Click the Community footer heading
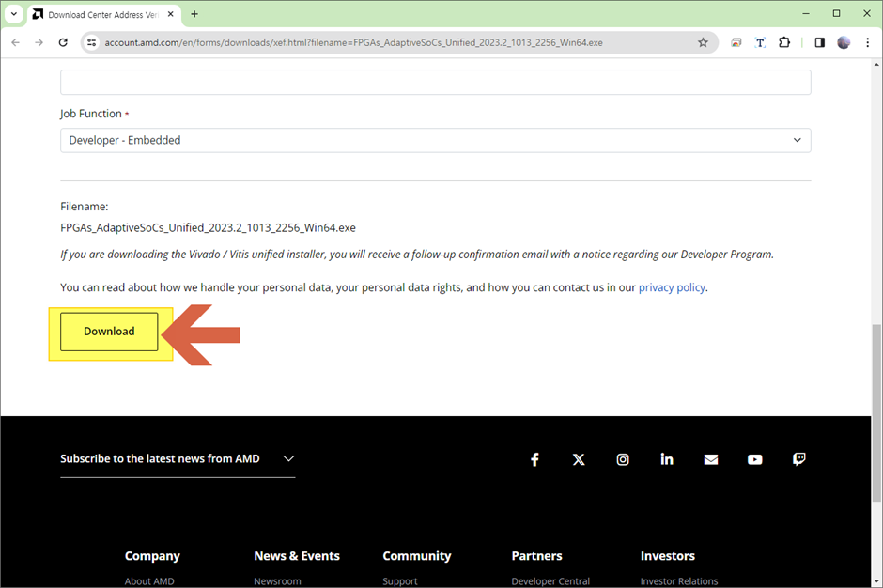 tap(417, 556)
